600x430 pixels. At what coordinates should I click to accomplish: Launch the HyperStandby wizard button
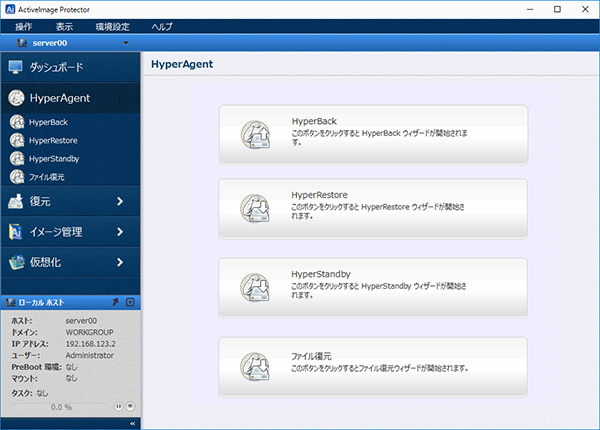click(372, 286)
